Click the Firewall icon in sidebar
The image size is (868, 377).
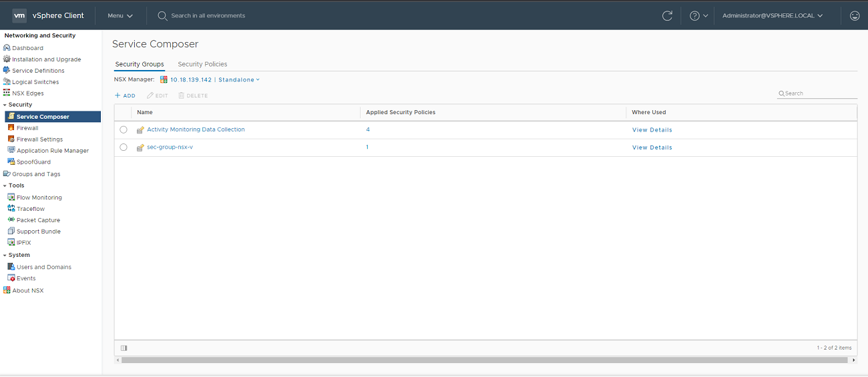pos(11,128)
